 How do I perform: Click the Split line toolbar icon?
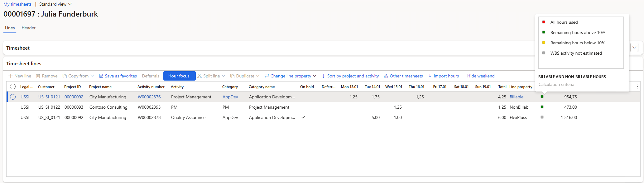[199, 76]
